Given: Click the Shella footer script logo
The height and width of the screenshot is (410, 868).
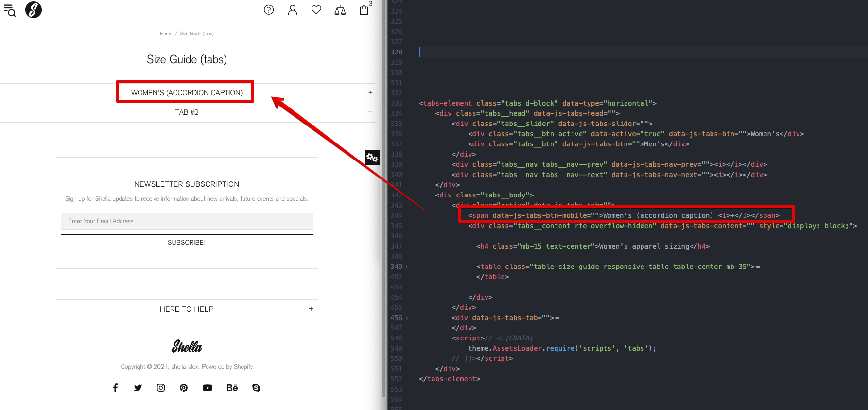Looking at the screenshot, I should (187, 346).
